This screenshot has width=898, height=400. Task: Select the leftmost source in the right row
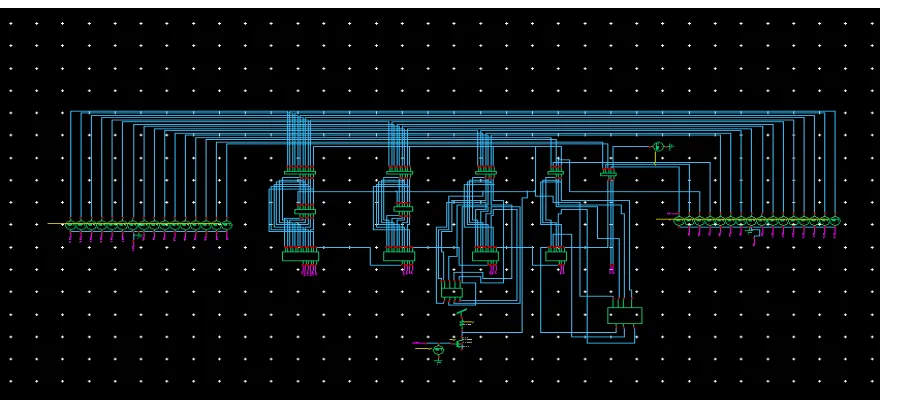(x=679, y=221)
